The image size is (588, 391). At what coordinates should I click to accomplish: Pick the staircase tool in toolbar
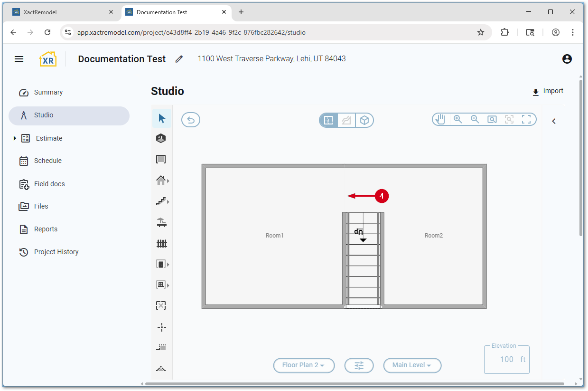point(161,201)
